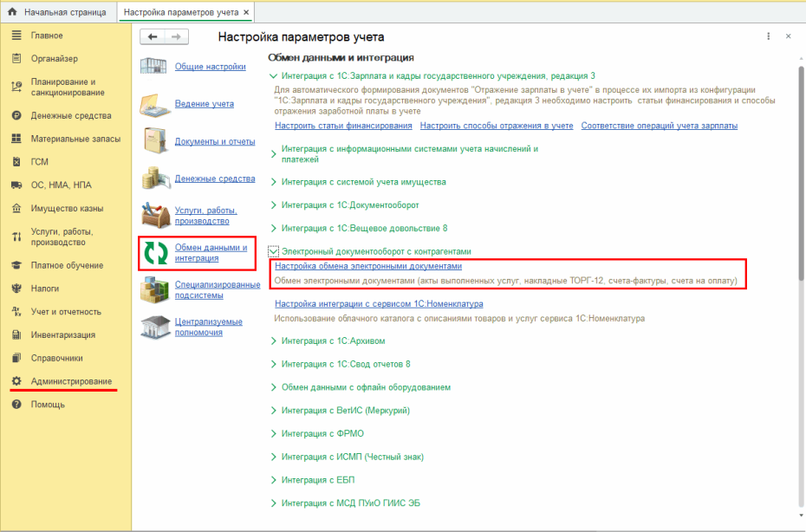Click the Платное обучение graduation cap icon
The image size is (806, 532).
coord(16,265)
